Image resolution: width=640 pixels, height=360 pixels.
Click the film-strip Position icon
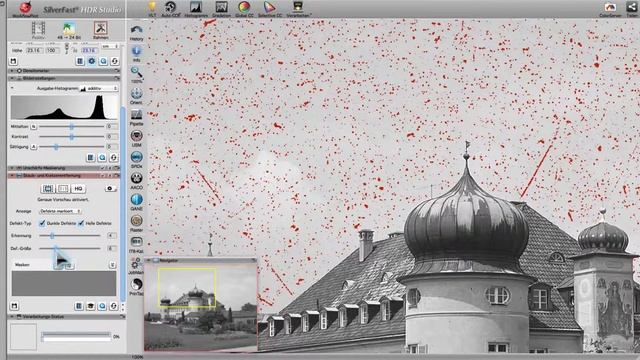38,29
